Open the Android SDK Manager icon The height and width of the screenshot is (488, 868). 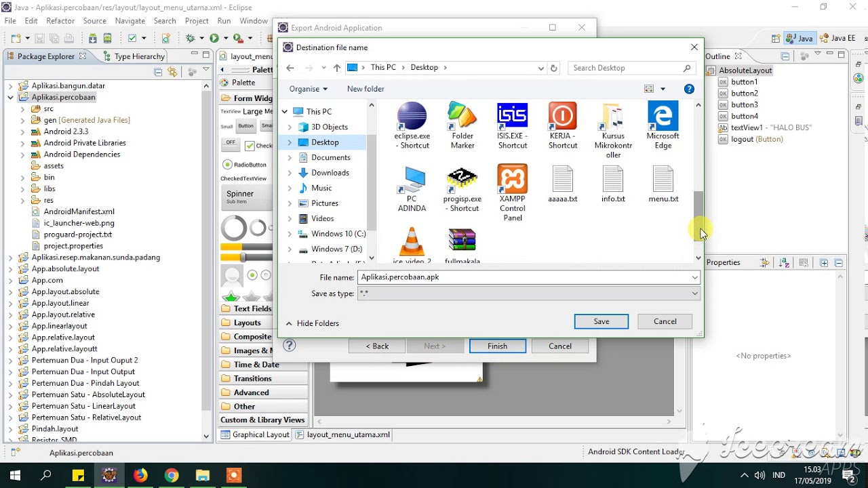point(93,39)
